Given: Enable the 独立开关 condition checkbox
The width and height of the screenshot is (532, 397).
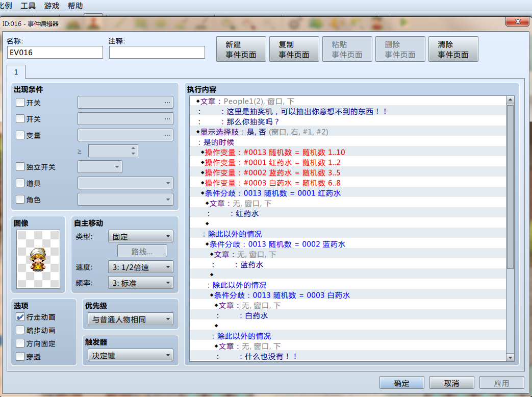Looking at the screenshot, I should (x=20, y=166).
